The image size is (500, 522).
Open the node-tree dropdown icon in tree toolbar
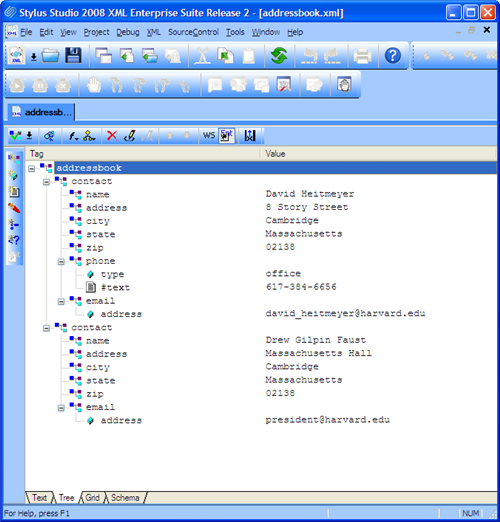(x=89, y=136)
